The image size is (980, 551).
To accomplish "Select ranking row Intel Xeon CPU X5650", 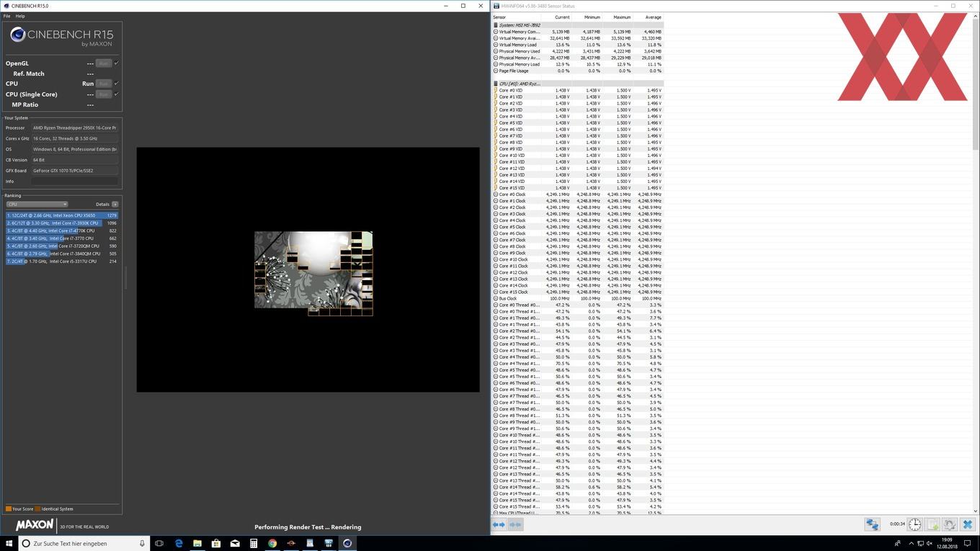I will pos(62,215).
